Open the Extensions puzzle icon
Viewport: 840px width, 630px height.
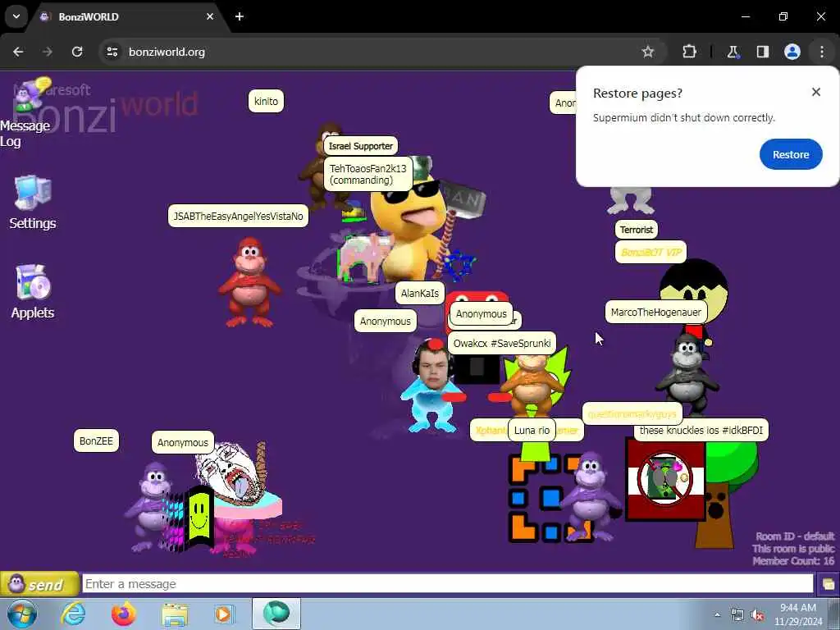[x=689, y=52]
